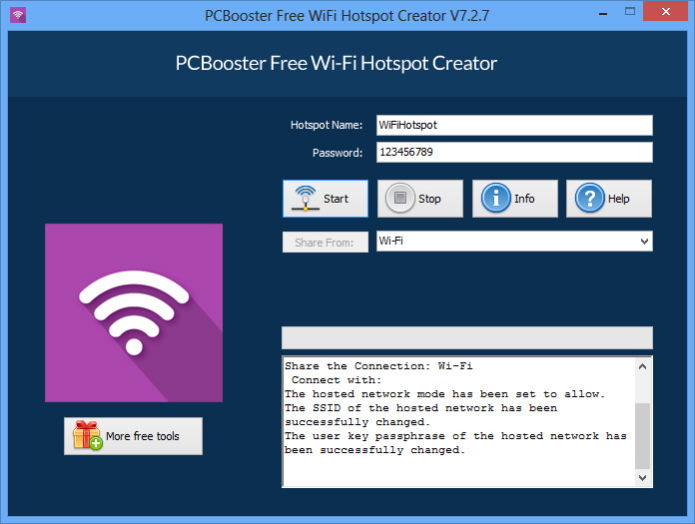This screenshot has width=695, height=524.
Task: Click the gift box icon
Action: tap(87, 435)
